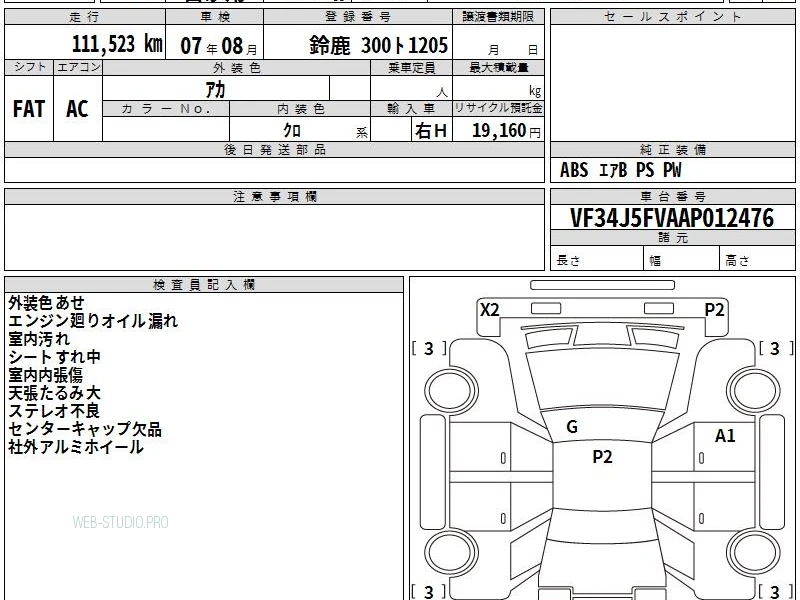
Task: Select the note センターキャップ欠品
Action: click(85, 429)
